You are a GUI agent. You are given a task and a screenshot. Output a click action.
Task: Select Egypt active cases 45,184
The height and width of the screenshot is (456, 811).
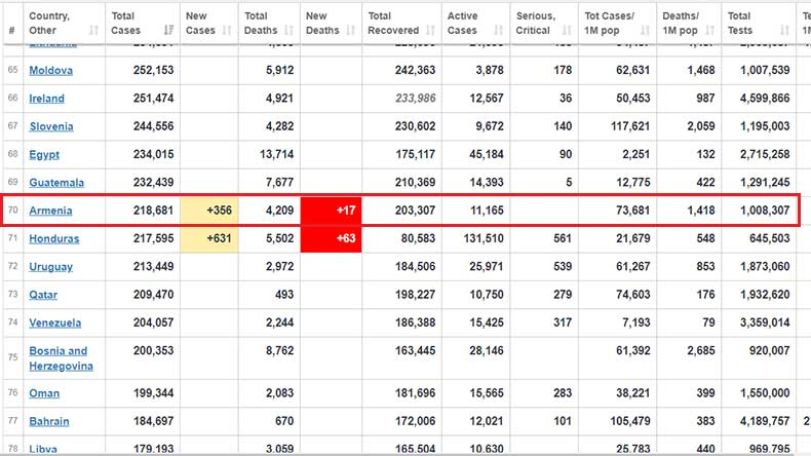click(x=486, y=154)
